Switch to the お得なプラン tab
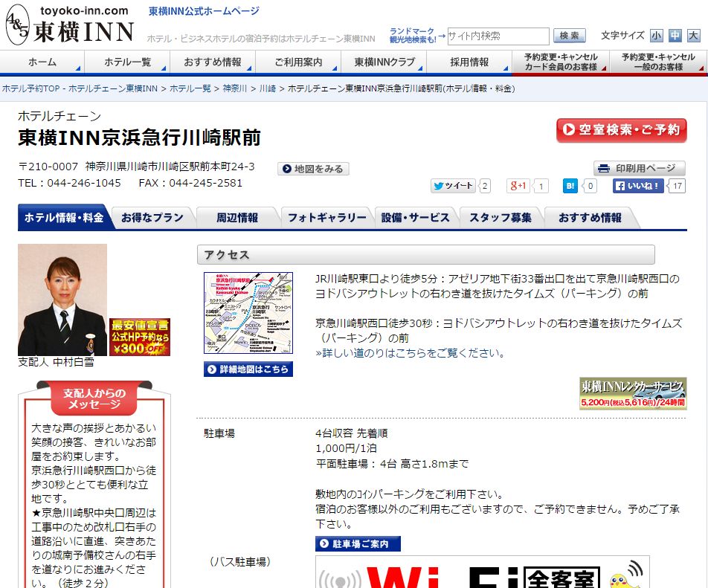This screenshot has width=708, height=588. 152,218
